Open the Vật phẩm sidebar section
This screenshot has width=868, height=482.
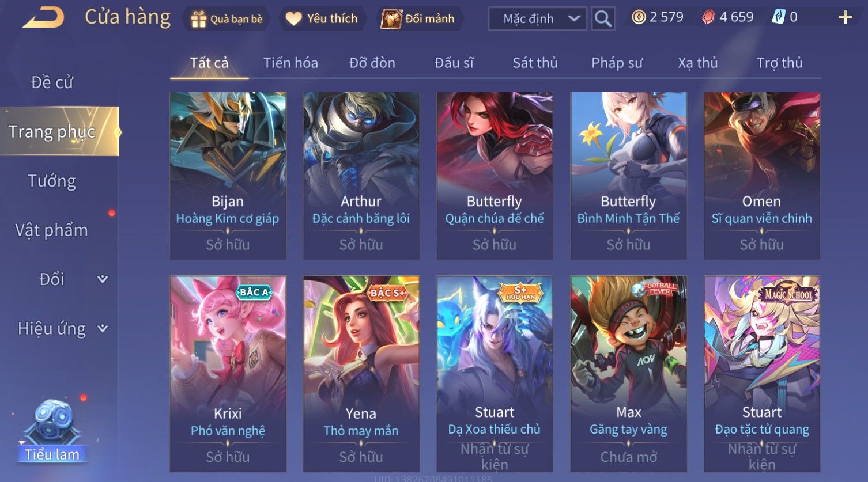click(x=52, y=230)
